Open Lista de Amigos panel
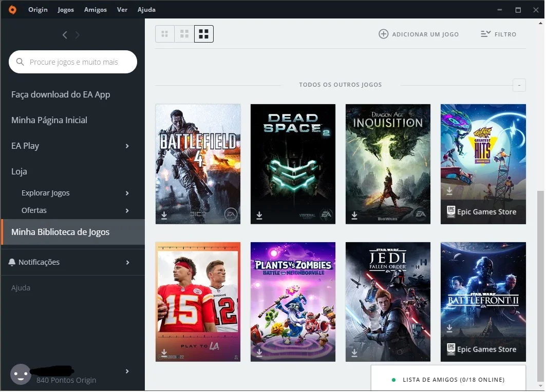This screenshot has width=546, height=392. (448, 380)
